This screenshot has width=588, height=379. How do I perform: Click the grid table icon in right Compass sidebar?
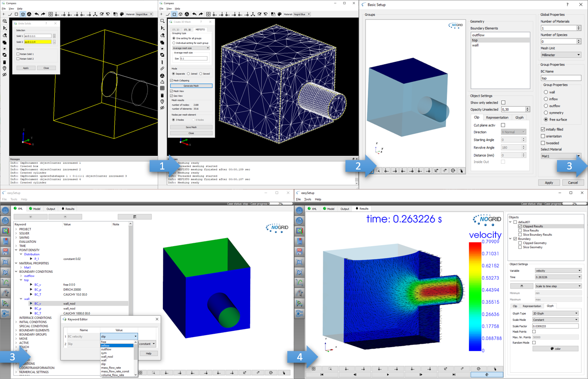click(162, 88)
